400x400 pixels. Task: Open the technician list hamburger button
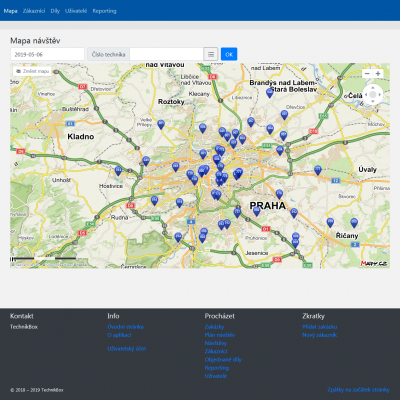[211, 54]
